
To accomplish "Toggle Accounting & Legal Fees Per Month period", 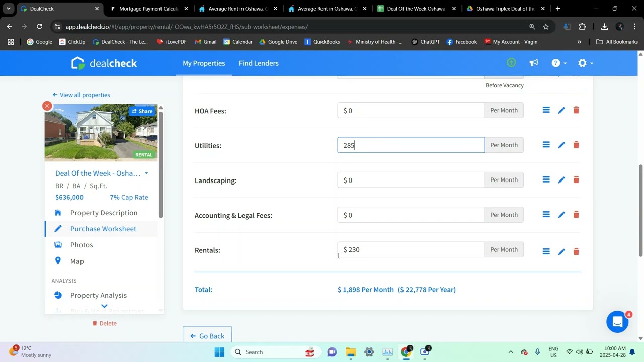I will point(504,215).
